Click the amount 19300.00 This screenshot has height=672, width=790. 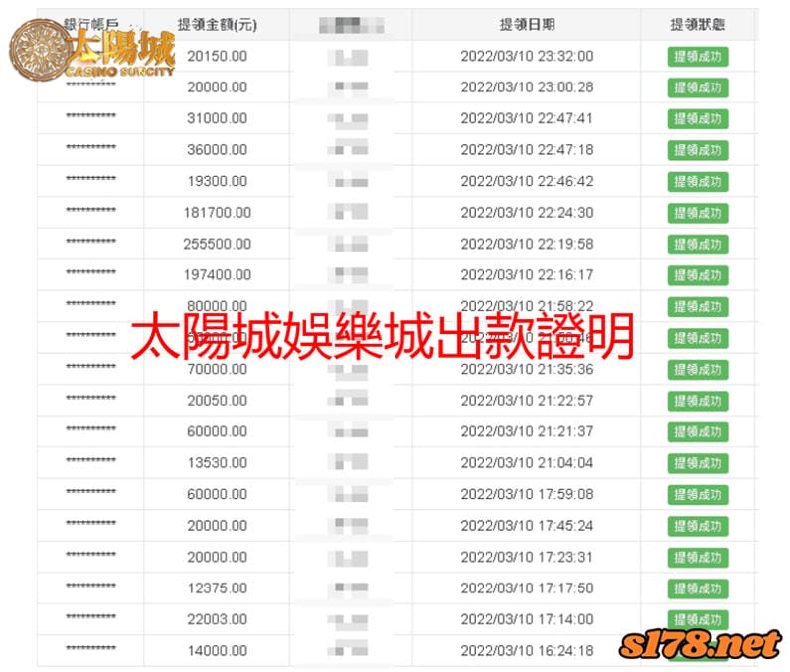[x=218, y=181]
